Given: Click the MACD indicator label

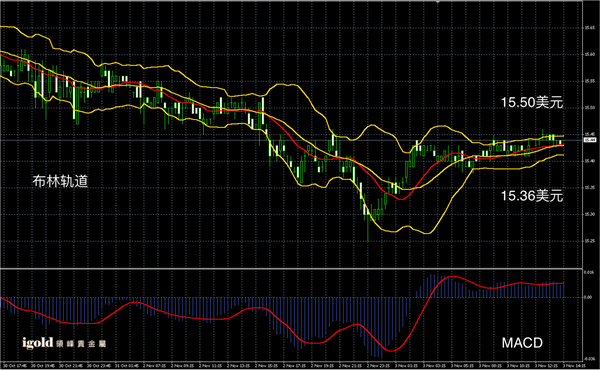Looking at the screenshot, I should pyautogui.click(x=522, y=342).
